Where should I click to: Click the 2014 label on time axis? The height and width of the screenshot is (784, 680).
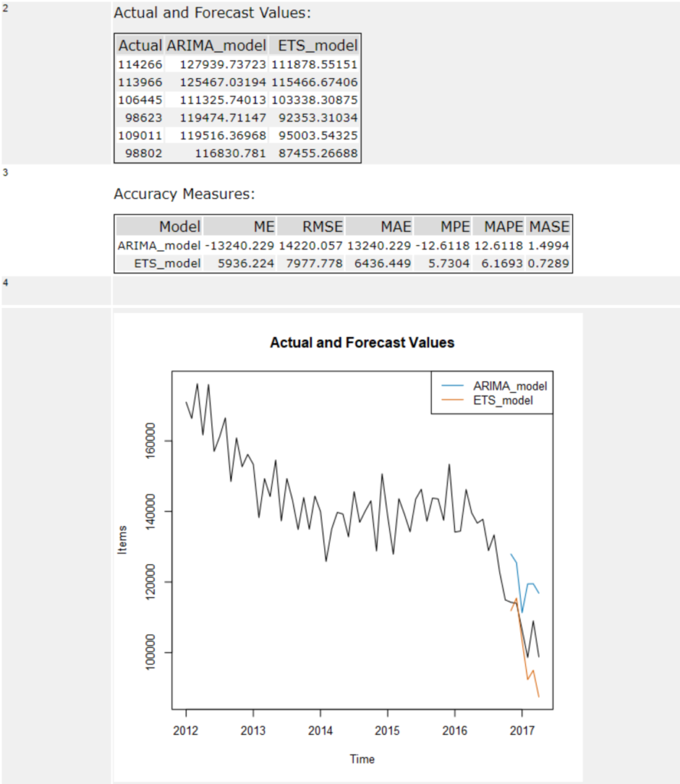point(320,731)
